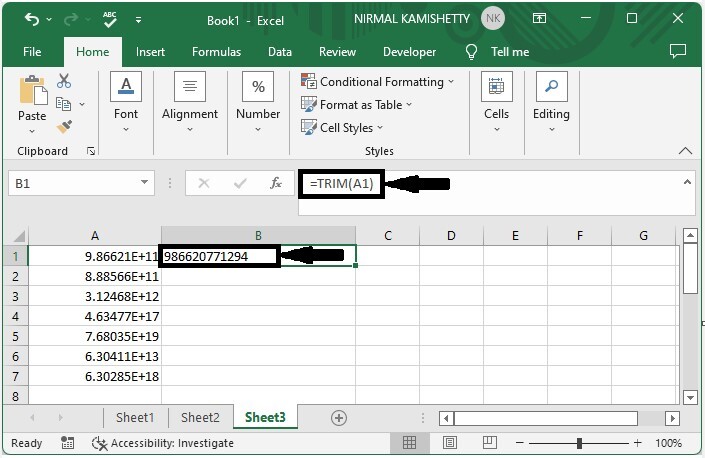Select column C header
The image size is (705, 458).
tap(388, 236)
